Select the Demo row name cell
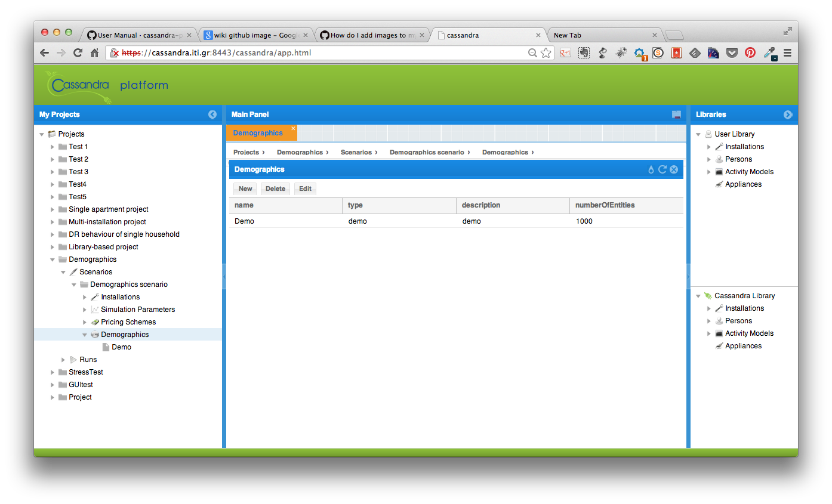Screen dimensions: 832x504 pyautogui.click(x=286, y=221)
